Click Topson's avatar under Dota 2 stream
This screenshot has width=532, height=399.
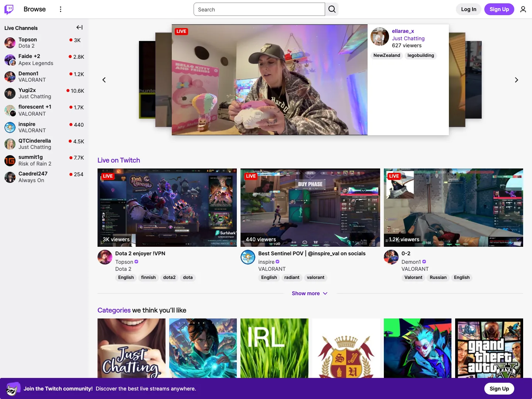pos(105,257)
